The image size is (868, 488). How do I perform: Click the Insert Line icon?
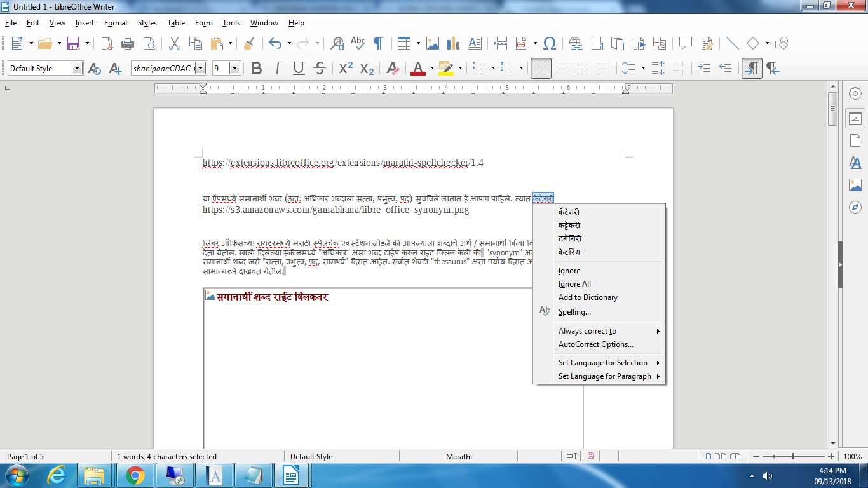pyautogui.click(x=733, y=43)
